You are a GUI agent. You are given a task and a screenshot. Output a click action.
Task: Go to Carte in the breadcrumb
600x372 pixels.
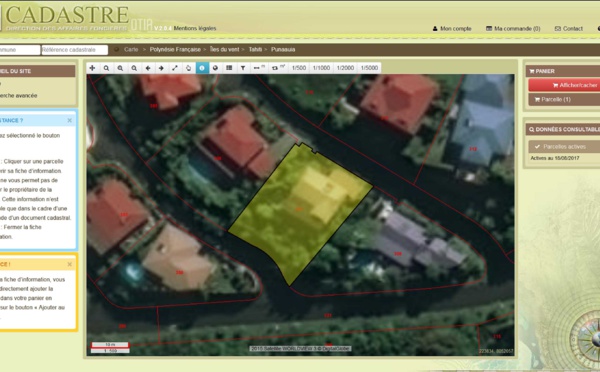coord(131,49)
